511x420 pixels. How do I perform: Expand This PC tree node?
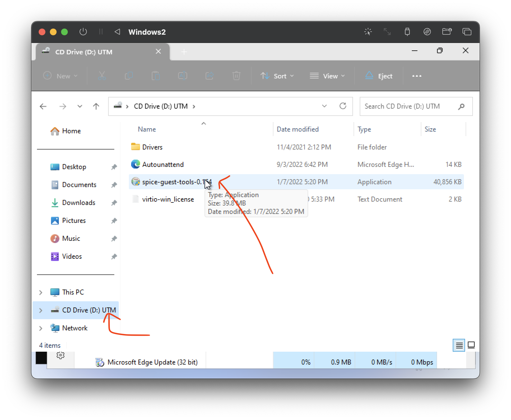(x=41, y=292)
